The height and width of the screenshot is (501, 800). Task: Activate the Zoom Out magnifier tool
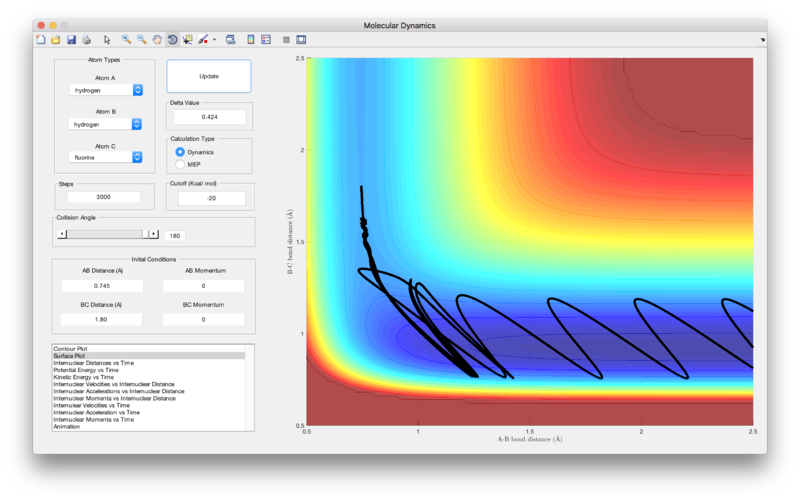pos(141,39)
